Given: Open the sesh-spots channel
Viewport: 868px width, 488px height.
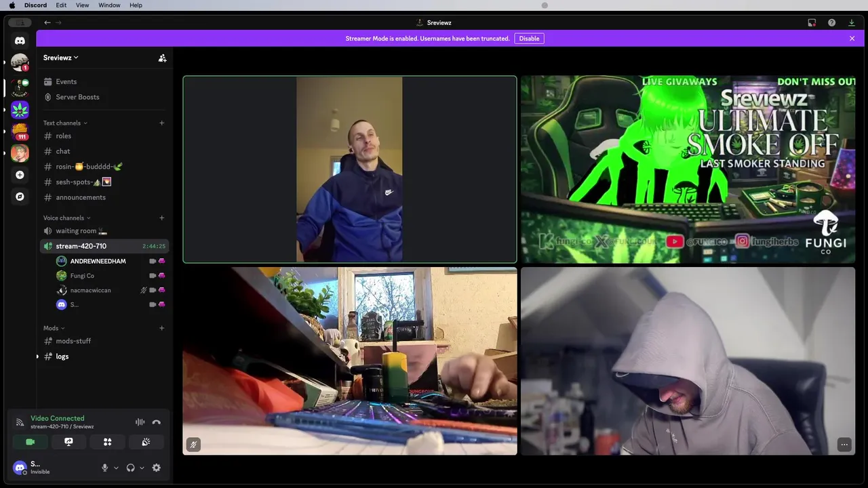Looking at the screenshot, I should (104, 182).
